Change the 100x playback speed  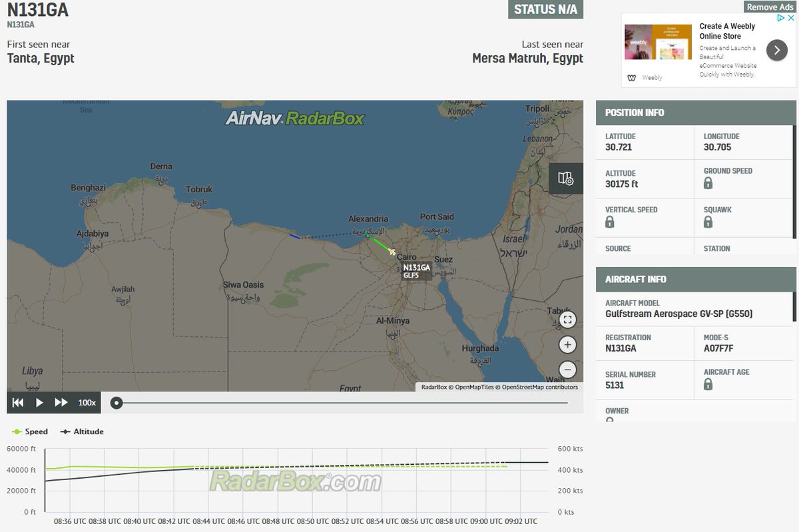pos(87,403)
